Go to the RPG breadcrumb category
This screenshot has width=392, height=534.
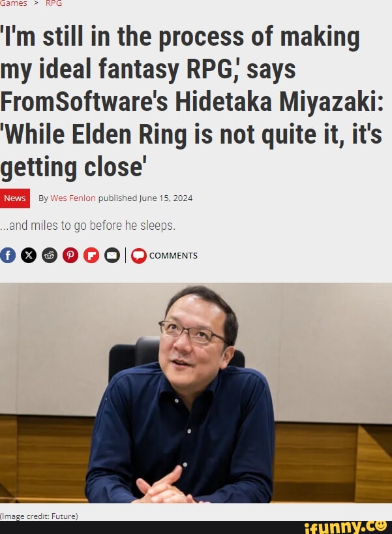[x=53, y=3]
